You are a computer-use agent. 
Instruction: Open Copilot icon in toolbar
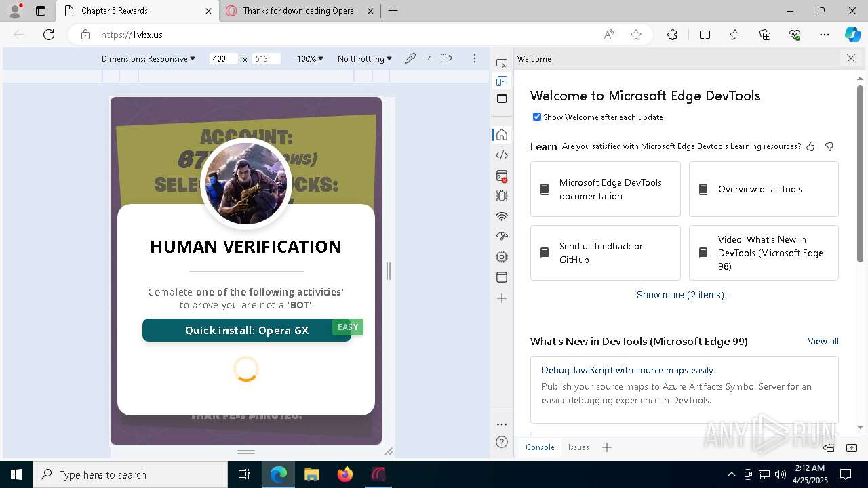pos(852,35)
